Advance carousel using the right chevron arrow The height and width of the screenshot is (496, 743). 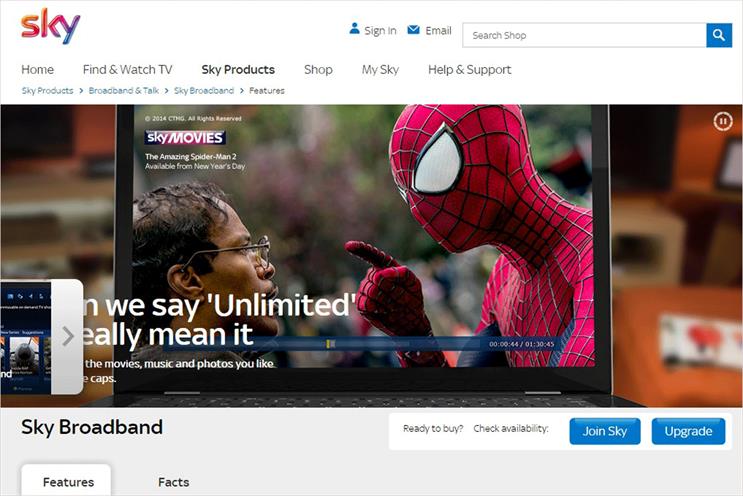tap(68, 336)
